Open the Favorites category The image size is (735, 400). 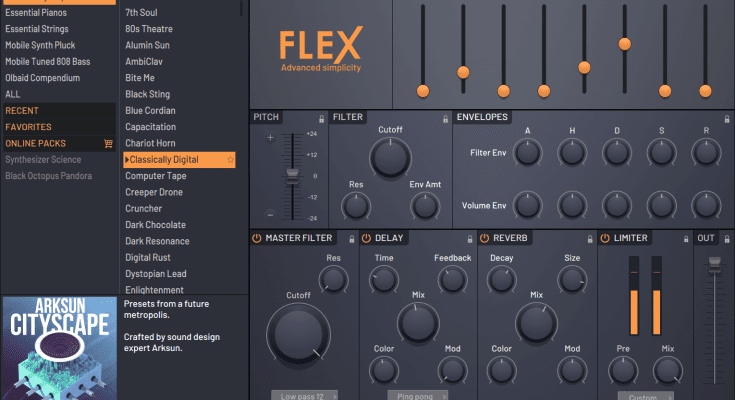[29, 127]
